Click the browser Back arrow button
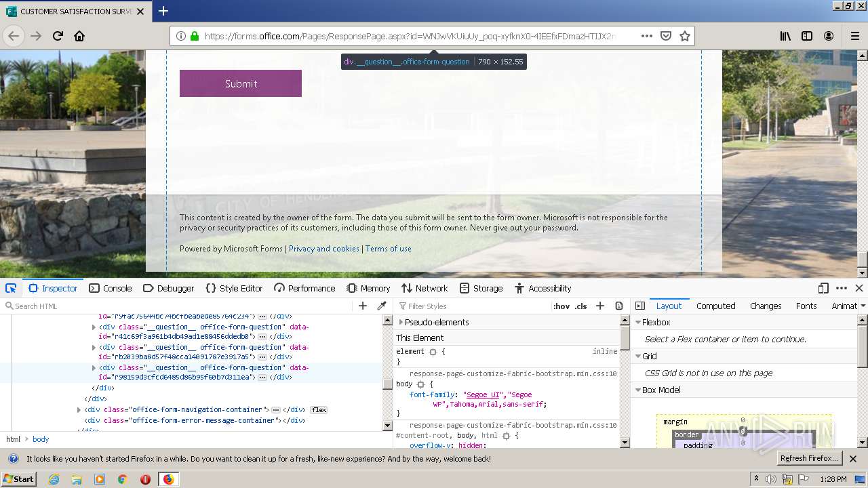Screen dimensions: 868x488 coord(14,36)
